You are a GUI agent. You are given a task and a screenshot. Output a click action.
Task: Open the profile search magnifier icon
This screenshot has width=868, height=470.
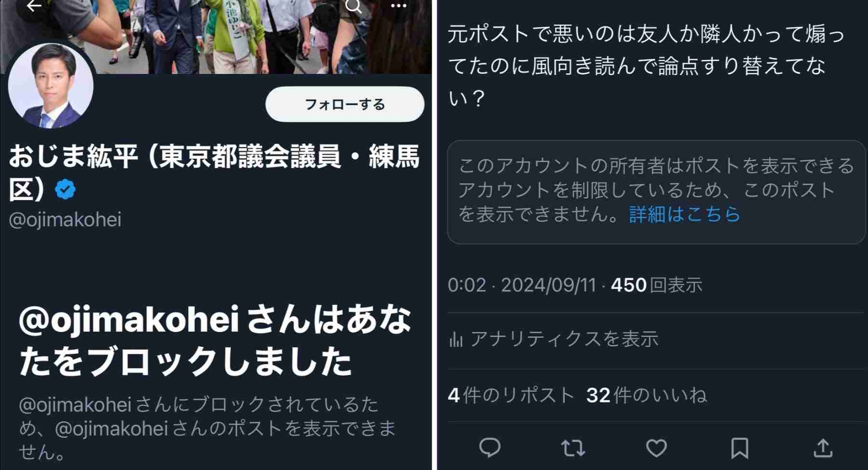click(354, 6)
